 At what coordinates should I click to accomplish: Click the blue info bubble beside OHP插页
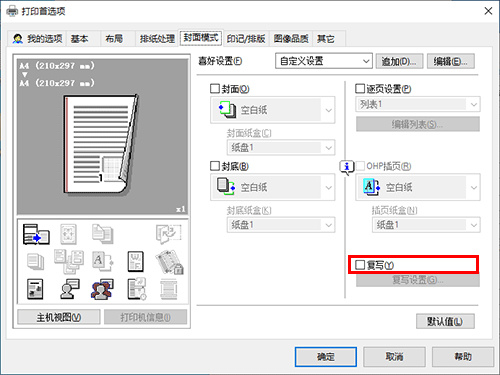347,167
